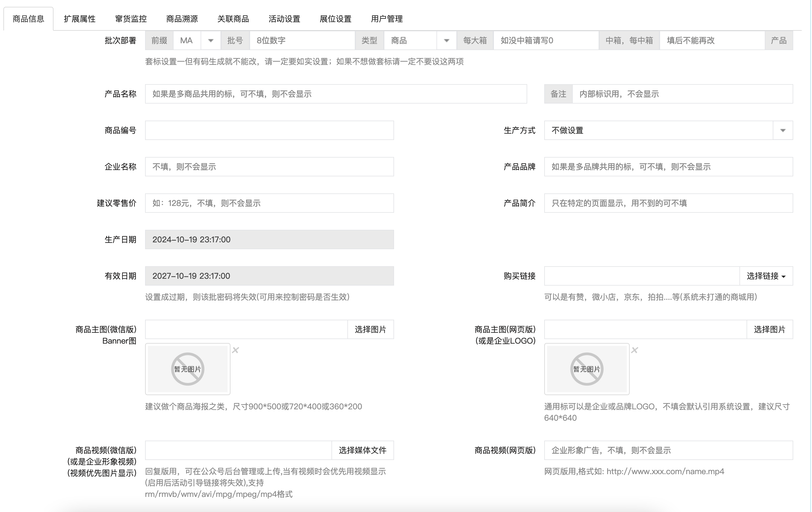The width and height of the screenshot is (812, 512).
Task: Focus the 每大箱 quantity input
Action: [x=546, y=40]
